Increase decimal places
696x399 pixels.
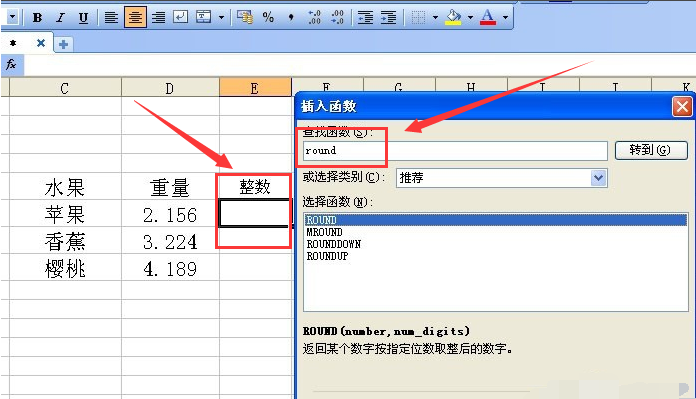point(314,18)
